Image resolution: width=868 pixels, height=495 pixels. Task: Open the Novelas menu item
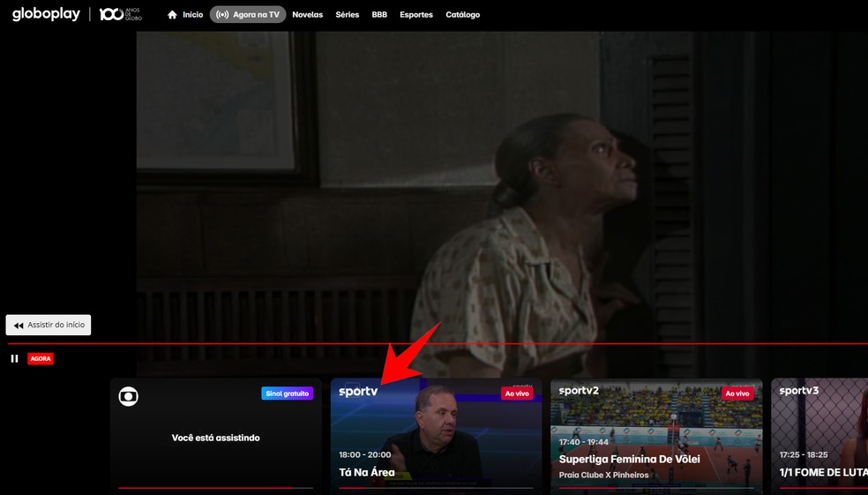click(307, 14)
